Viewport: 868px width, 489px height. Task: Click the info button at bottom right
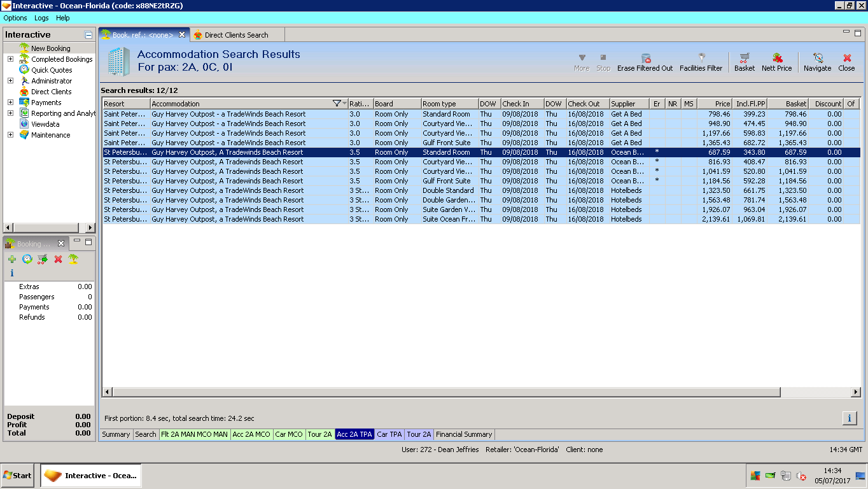point(849,418)
